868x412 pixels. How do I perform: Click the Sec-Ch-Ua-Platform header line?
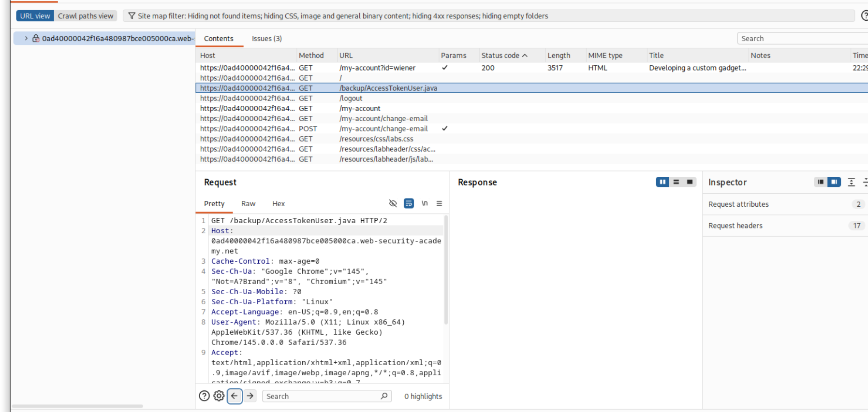[x=272, y=301]
